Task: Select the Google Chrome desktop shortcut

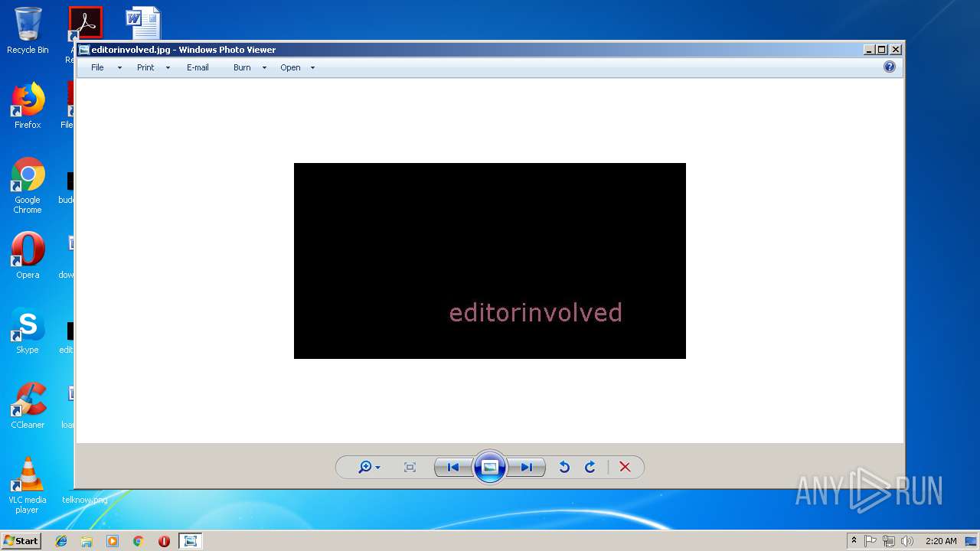Action: pyautogui.click(x=28, y=185)
